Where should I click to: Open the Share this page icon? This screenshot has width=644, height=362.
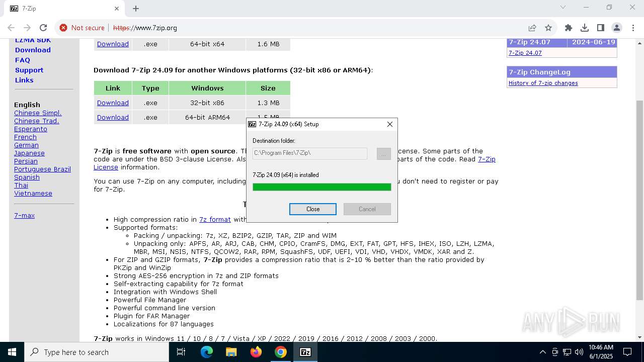click(x=532, y=28)
